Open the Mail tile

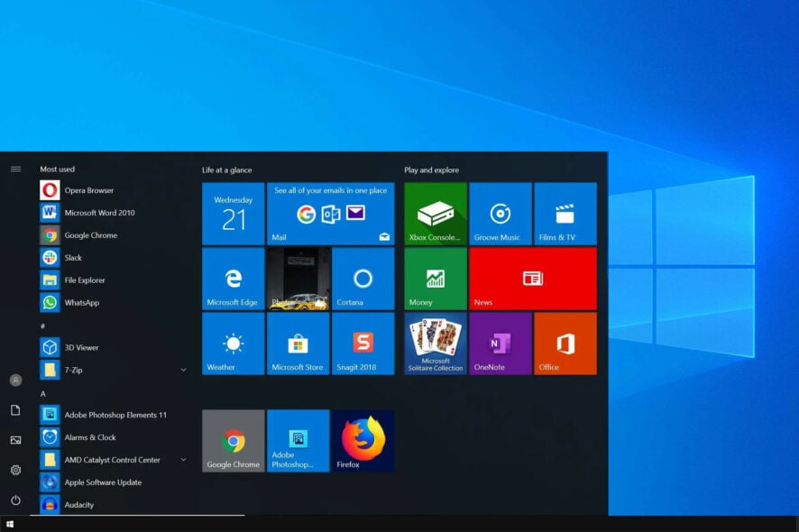(x=330, y=214)
